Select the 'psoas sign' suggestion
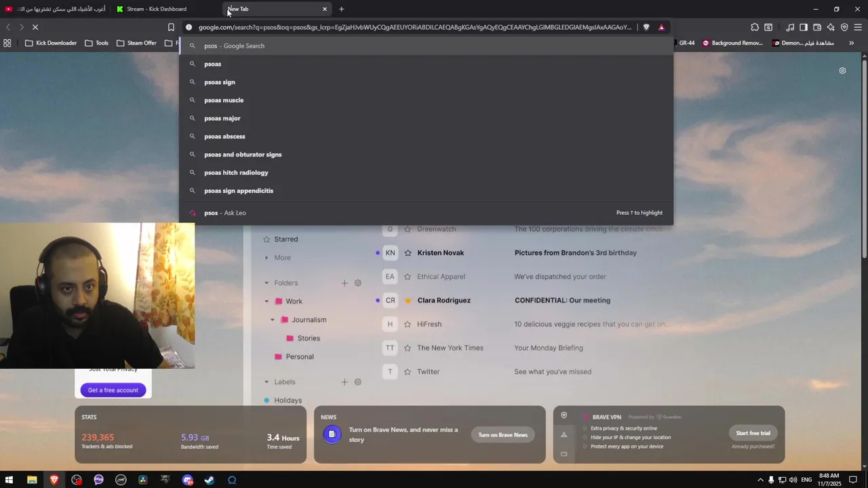Viewport: 868px width, 488px height. pos(426,82)
